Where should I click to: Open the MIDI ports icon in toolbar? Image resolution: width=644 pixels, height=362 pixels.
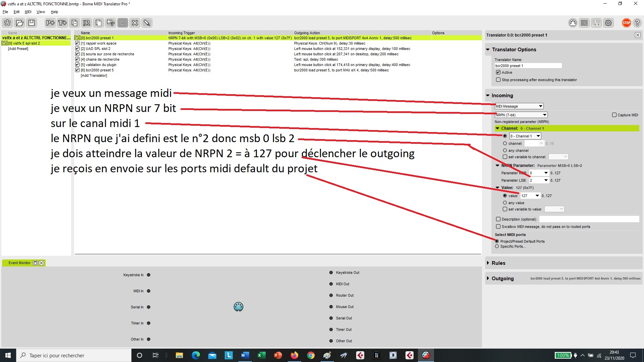[573, 23]
